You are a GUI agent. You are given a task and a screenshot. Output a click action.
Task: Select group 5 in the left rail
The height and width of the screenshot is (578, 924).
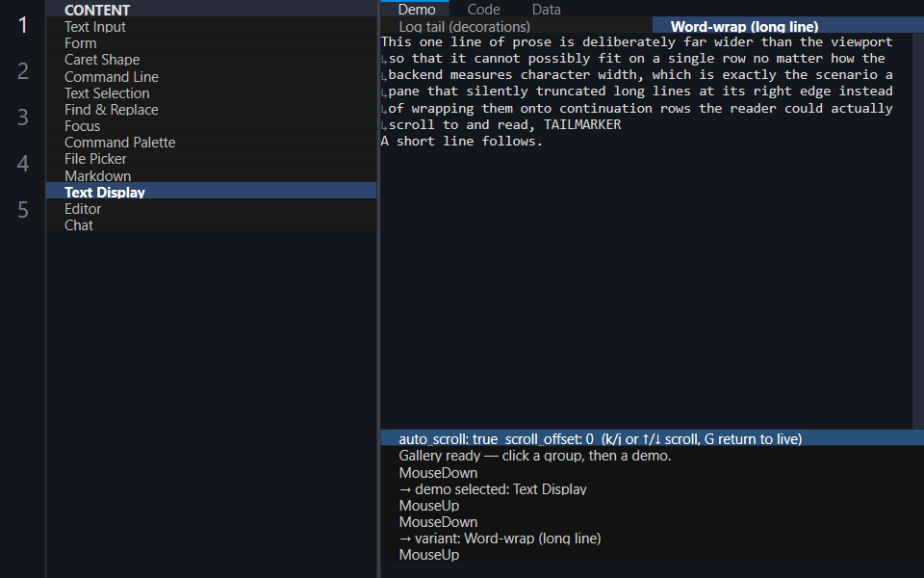(23, 209)
